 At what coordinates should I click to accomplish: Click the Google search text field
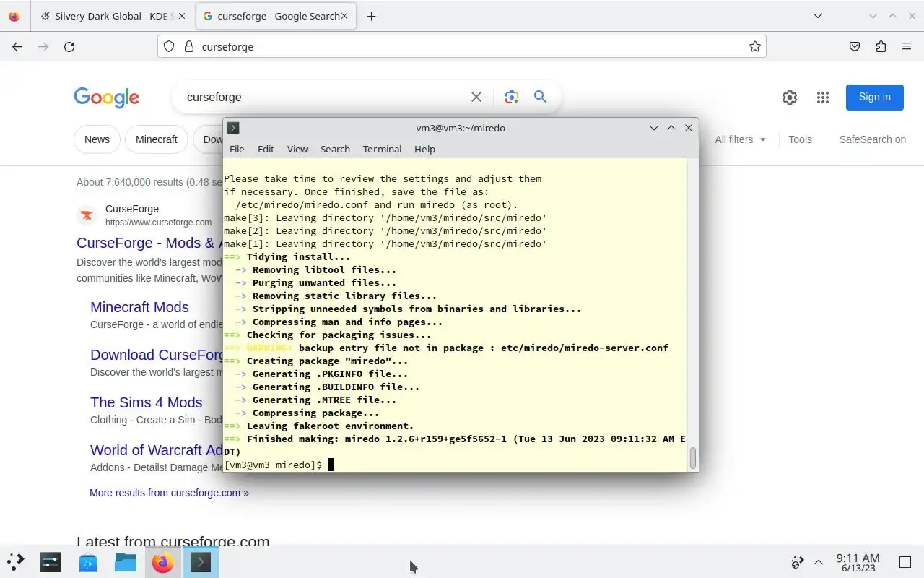click(x=325, y=97)
